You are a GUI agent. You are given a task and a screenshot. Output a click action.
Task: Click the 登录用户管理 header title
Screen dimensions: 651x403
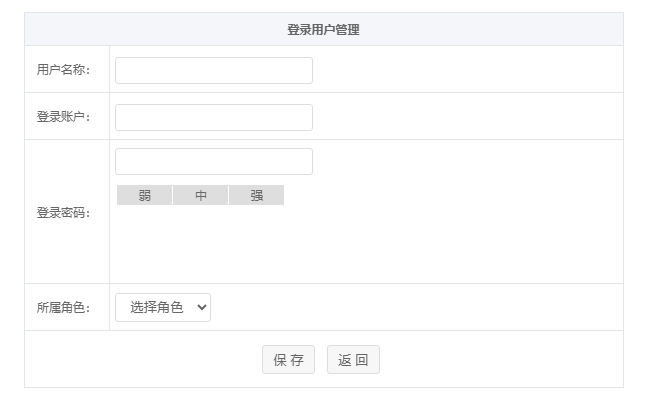coord(323,30)
